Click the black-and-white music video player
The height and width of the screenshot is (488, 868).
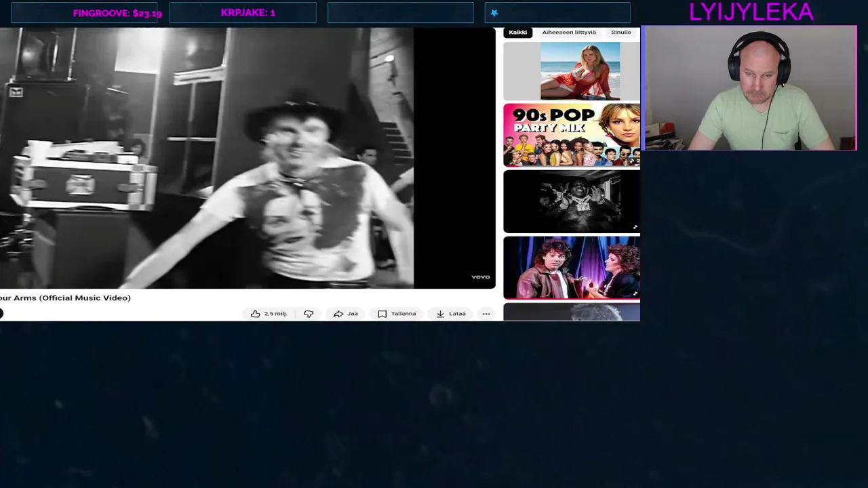point(248,158)
